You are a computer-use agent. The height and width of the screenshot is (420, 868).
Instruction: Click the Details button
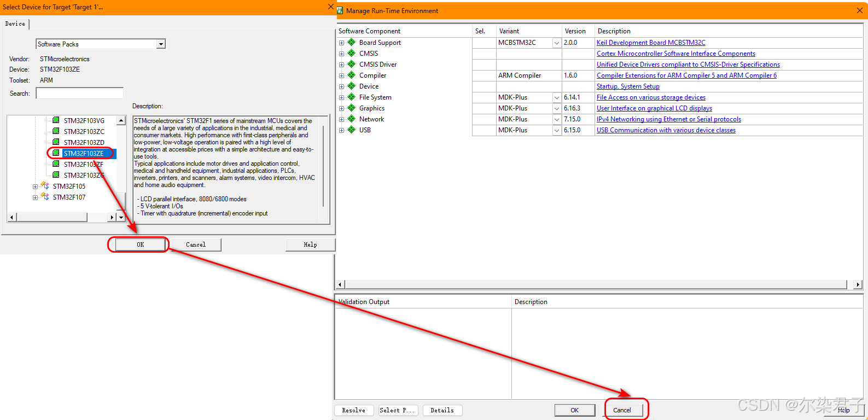tap(442, 410)
